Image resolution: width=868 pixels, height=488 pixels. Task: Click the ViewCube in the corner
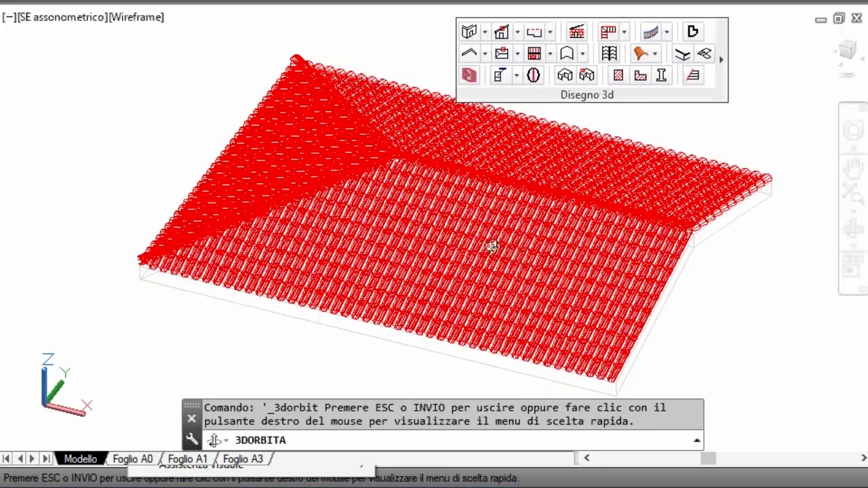tap(848, 50)
